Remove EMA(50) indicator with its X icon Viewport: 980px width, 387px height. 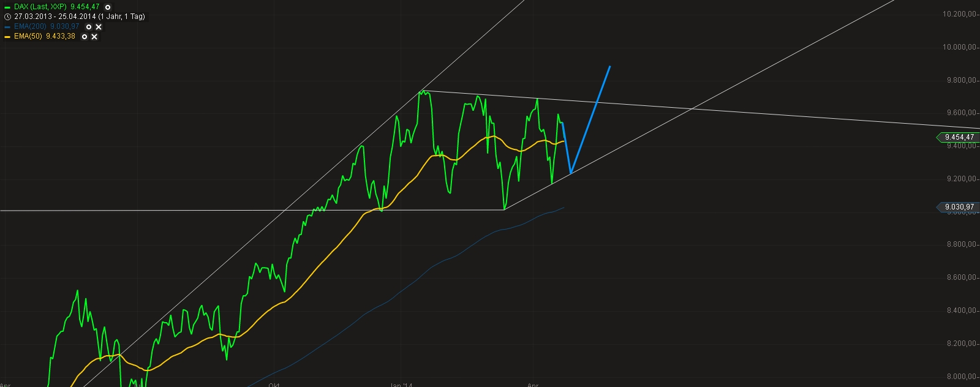[94, 37]
